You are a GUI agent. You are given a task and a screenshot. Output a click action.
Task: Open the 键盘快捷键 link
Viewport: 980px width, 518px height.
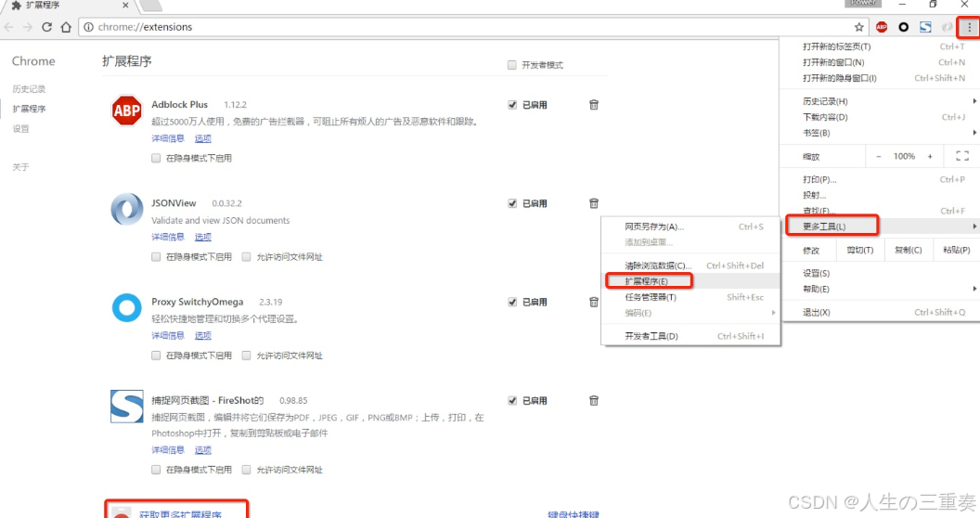[x=574, y=514]
